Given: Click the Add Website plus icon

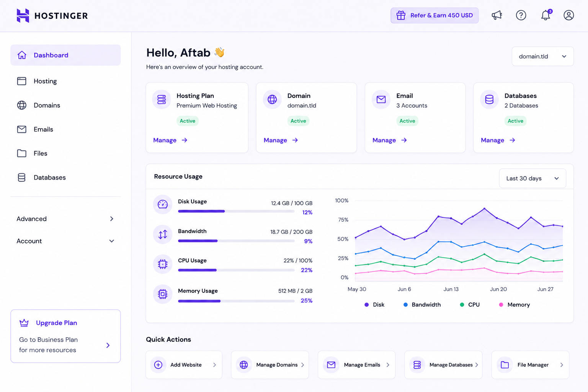Looking at the screenshot, I should pyautogui.click(x=158, y=365).
